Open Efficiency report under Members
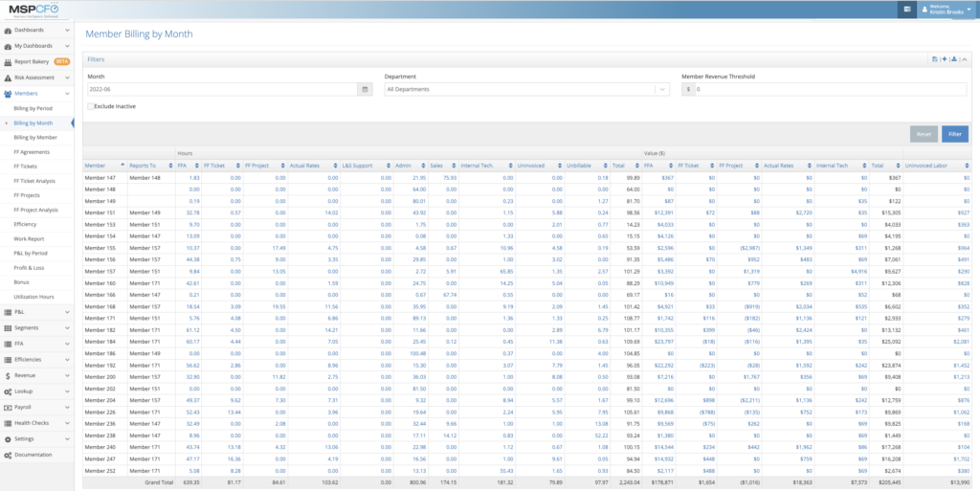This screenshot has width=980, height=491. click(x=25, y=224)
